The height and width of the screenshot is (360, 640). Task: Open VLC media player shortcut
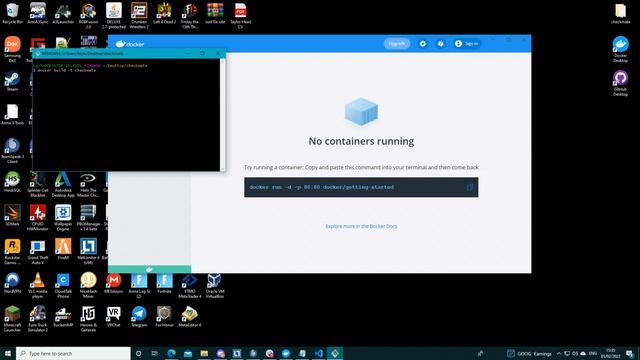click(38, 286)
